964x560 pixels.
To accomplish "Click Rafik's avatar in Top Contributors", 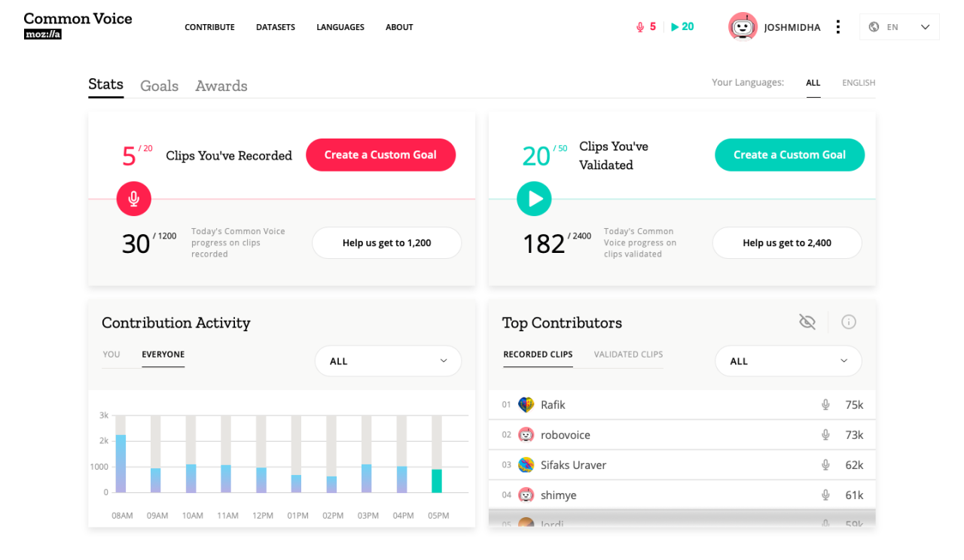I will click(x=526, y=405).
